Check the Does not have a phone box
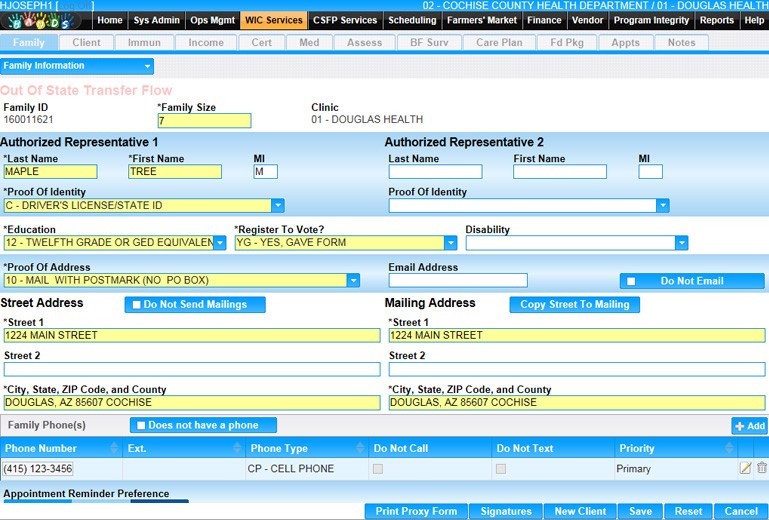The height and width of the screenshot is (520, 769). coord(141,425)
